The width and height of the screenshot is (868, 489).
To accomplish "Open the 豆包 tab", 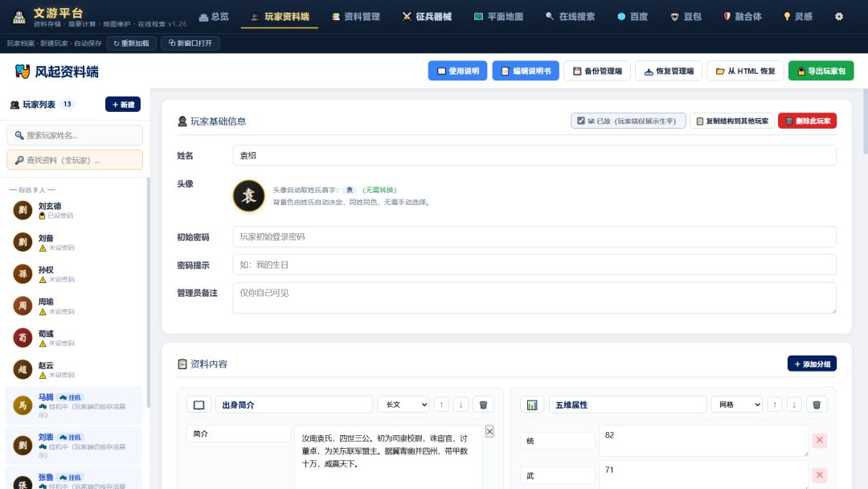I will [x=686, y=17].
